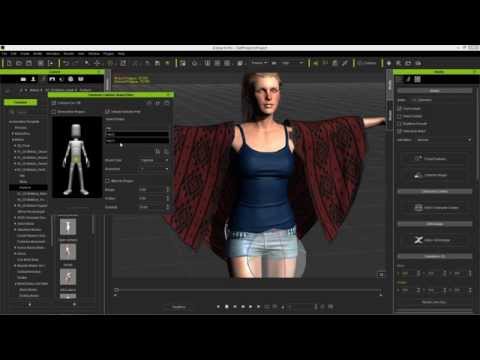This screenshot has width=480, height=360.
Task: Click the checker grid tab icon in Modify panel
Action: pyautogui.click(x=417, y=79)
